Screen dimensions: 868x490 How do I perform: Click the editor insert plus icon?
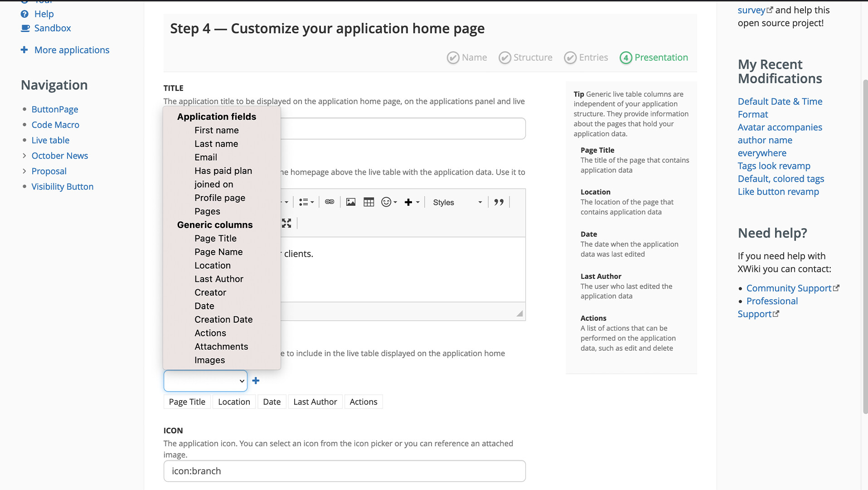pos(411,202)
